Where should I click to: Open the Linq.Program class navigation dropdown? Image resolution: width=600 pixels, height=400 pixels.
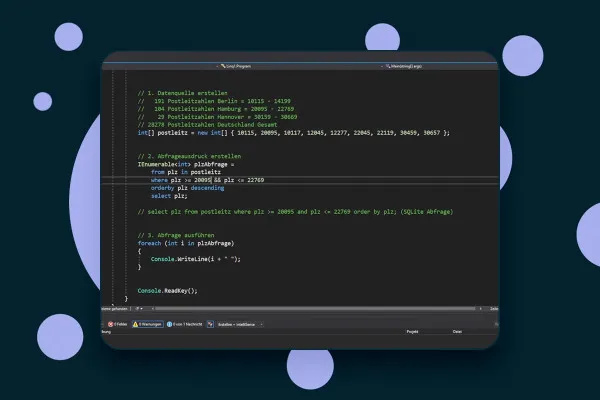236,66
